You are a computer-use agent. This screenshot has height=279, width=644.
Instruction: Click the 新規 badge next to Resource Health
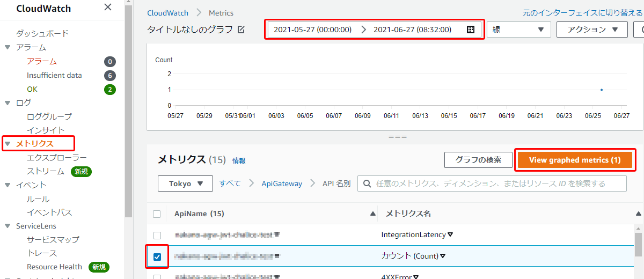tap(99, 267)
